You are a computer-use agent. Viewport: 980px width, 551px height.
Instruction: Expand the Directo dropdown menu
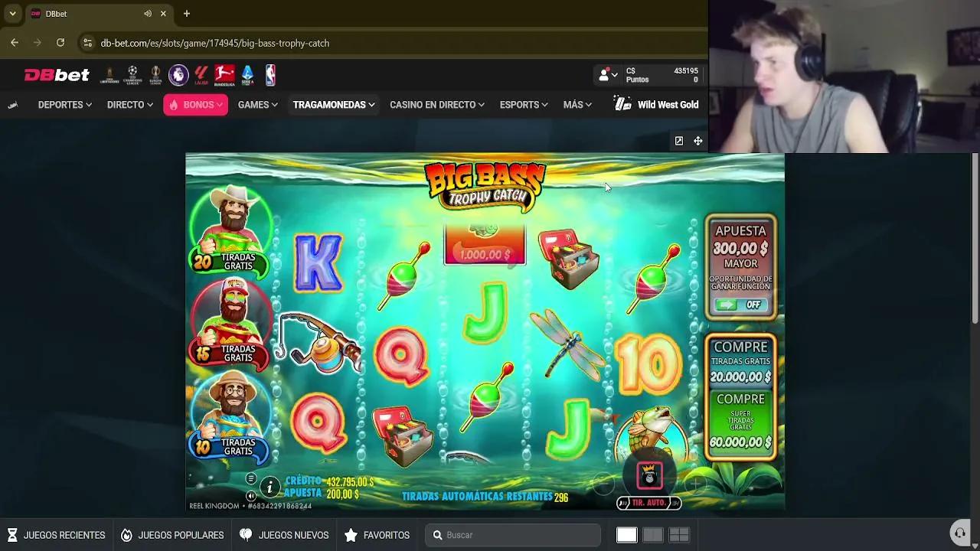pyautogui.click(x=130, y=105)
